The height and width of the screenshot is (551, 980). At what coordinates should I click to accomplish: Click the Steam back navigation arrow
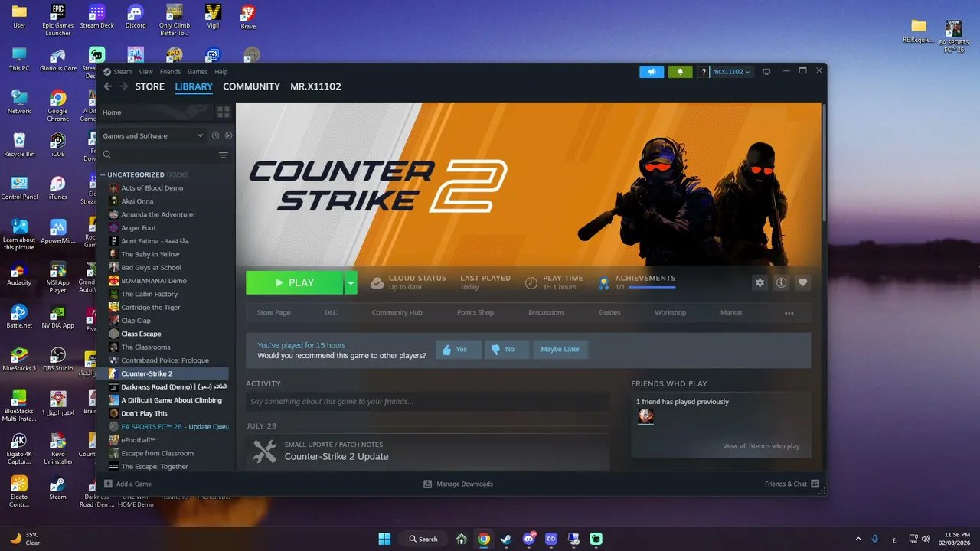click(107, 86)
